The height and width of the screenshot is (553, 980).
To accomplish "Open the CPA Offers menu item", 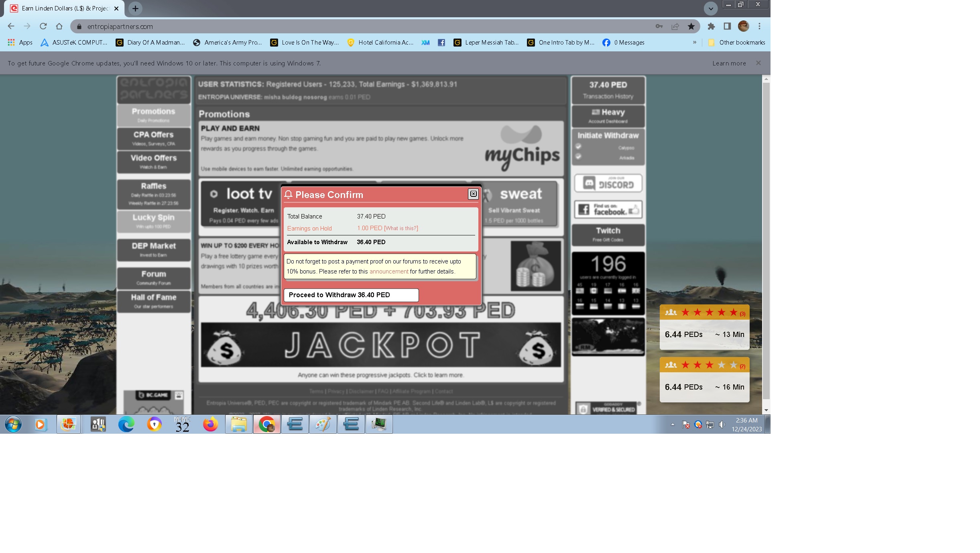I will [153, 138].
